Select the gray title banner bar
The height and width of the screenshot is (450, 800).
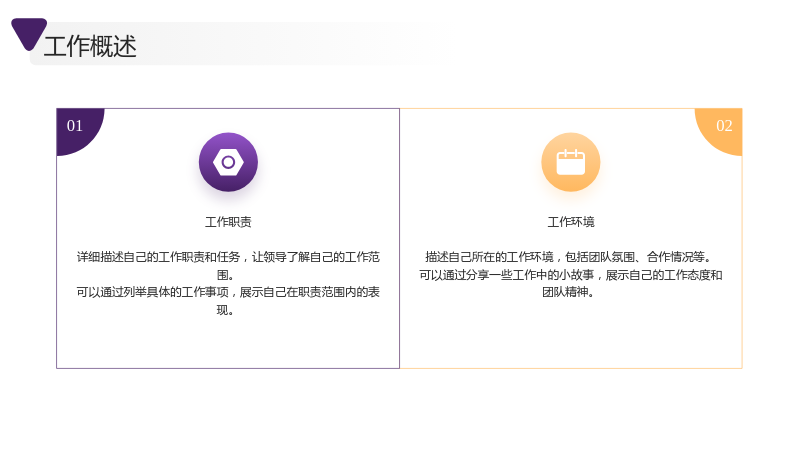pyautogui.click(x=235, y=43)
